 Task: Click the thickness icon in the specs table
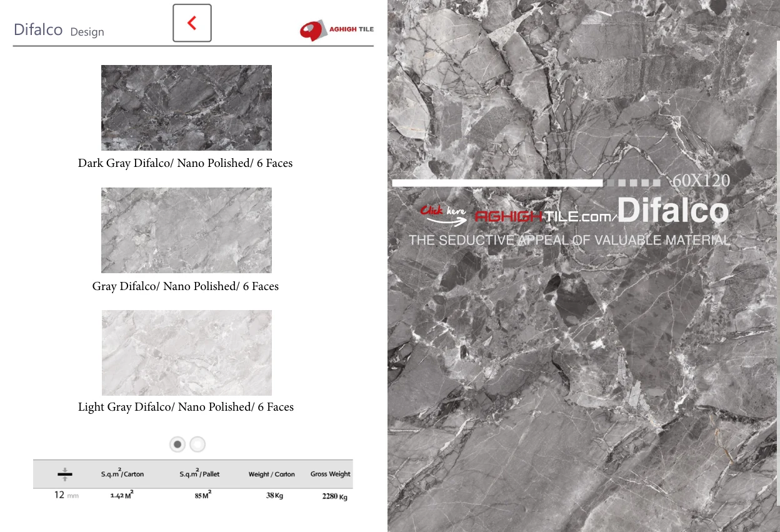(x=65, y=474)
